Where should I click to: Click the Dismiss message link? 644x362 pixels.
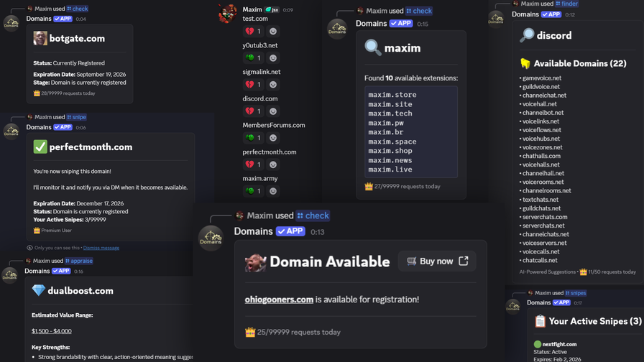(x=101, y=248)
